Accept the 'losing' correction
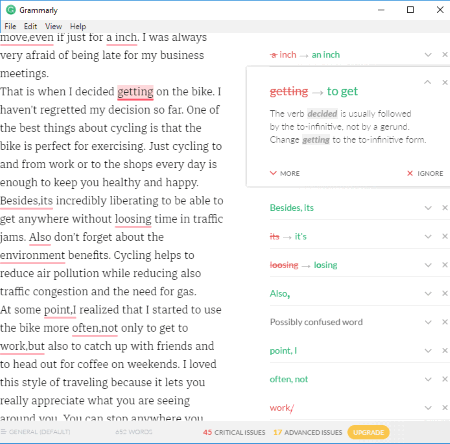This screenshot has height=444, width=450. click(325, 265)
